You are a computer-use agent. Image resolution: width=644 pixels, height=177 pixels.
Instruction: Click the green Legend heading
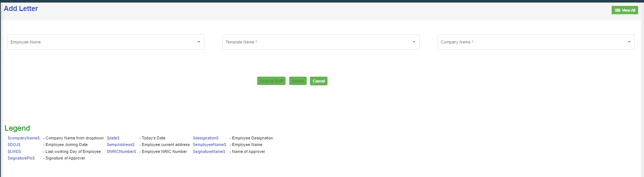(17, 128)
